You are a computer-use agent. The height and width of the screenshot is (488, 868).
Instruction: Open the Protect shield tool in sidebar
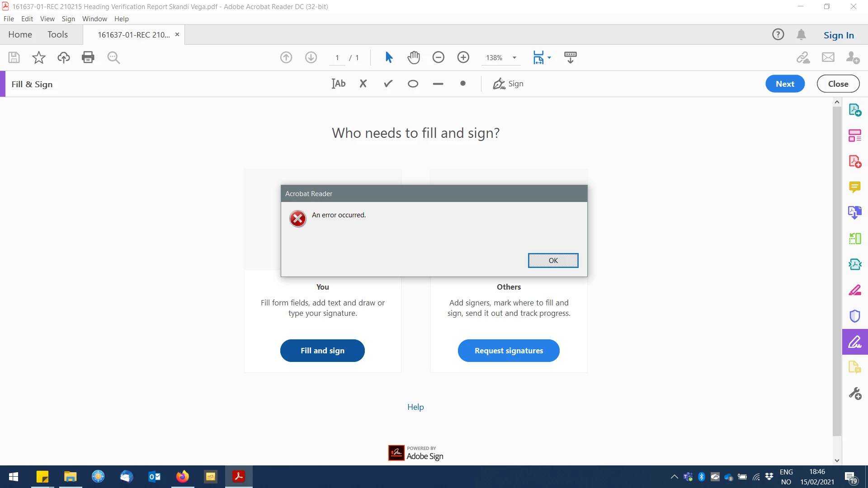click(x=854, y=316)
